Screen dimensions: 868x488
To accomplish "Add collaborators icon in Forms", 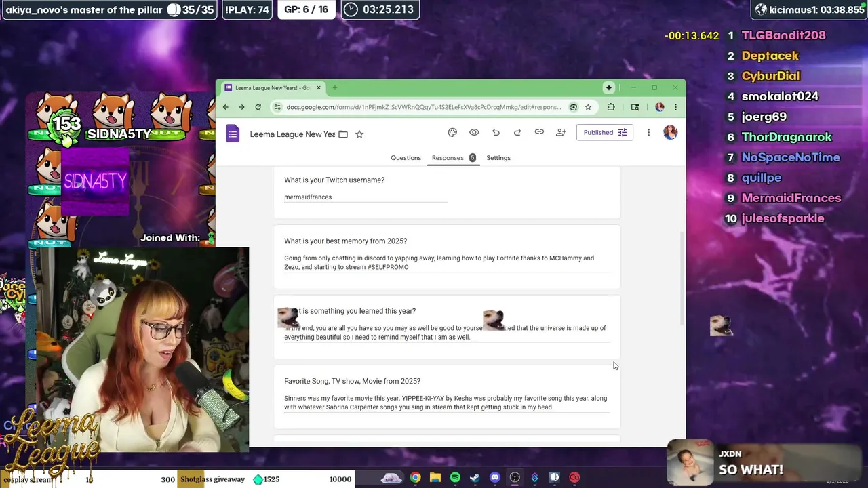I will [x=561, y=132].
